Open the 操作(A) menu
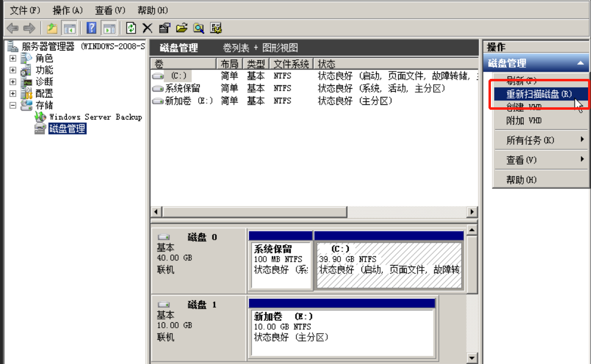Screen dimensions: 591x364 (68, 10)
